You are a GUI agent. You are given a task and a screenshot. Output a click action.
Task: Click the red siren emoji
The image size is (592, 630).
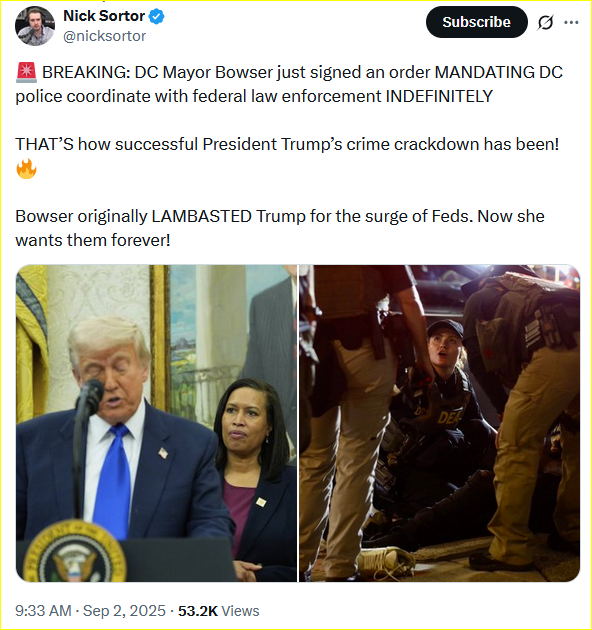coord(27,73)
